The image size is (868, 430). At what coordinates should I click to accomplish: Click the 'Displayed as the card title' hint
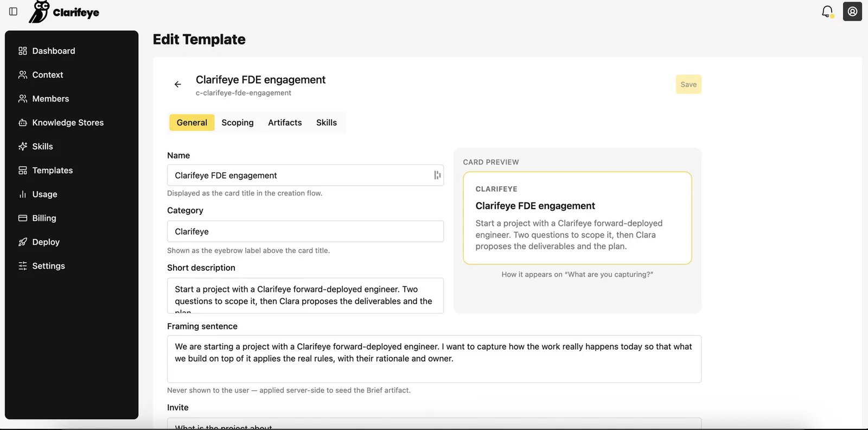point(245,193)
